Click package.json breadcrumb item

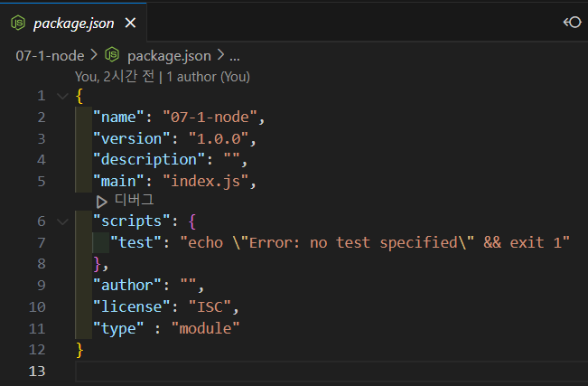click(169, 56)
